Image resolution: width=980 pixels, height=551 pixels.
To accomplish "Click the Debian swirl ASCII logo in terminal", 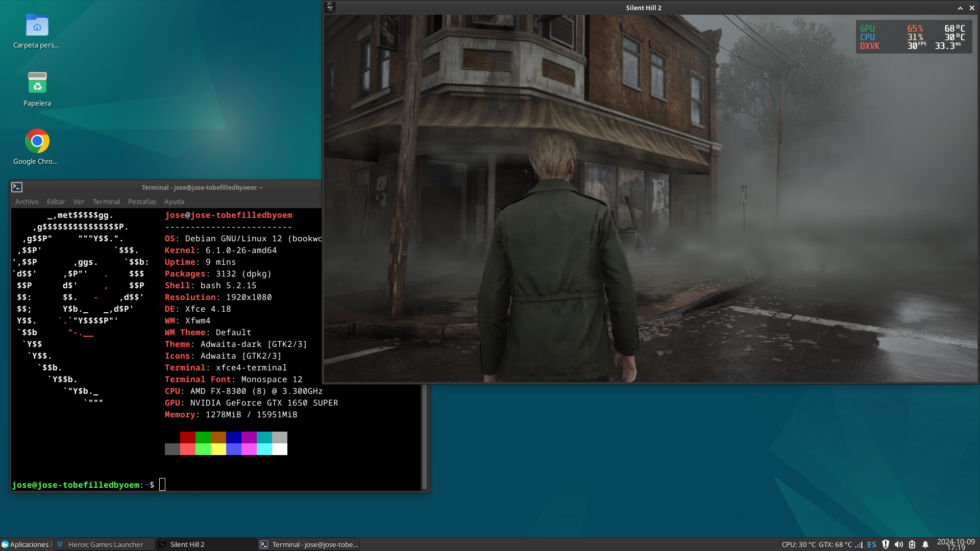I will click(80, 309).
